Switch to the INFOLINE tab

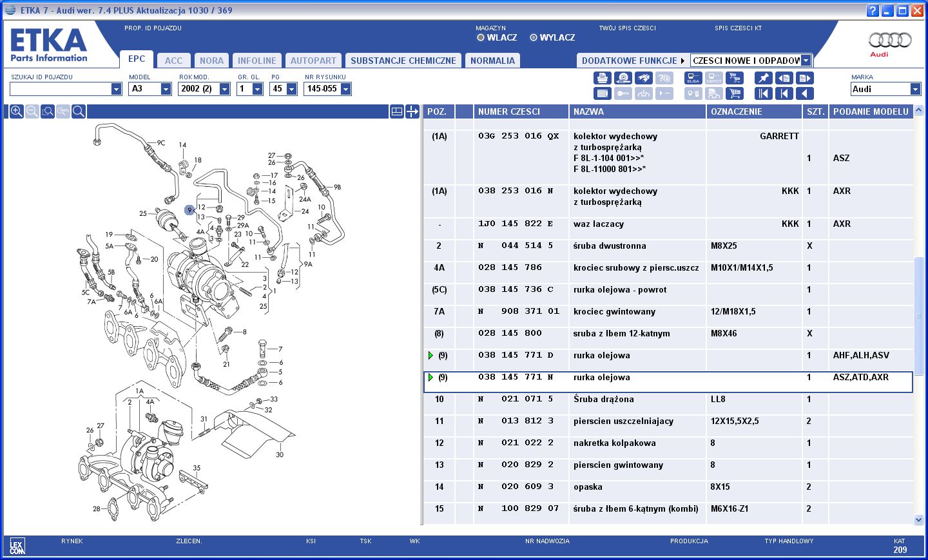coord(256,61)
